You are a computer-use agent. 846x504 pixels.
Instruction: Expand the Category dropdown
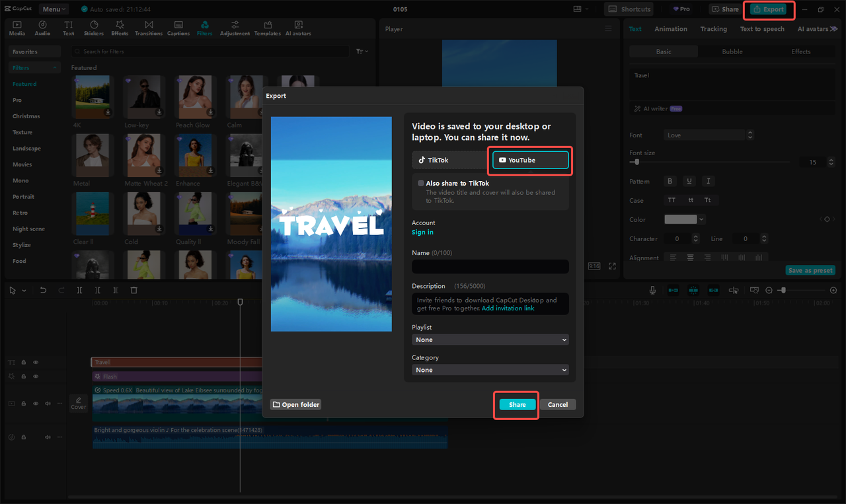(490, 369)
